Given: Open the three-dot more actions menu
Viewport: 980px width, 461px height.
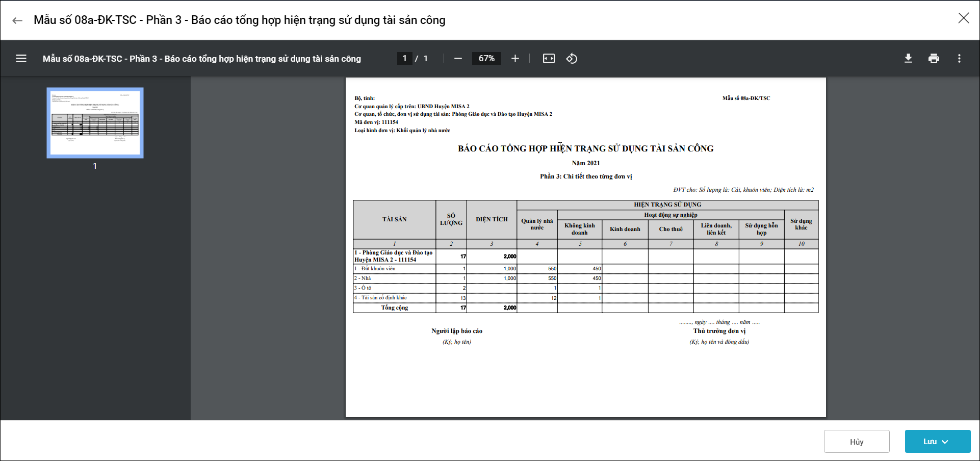Looking at the screenshot, I should point(959,59).
